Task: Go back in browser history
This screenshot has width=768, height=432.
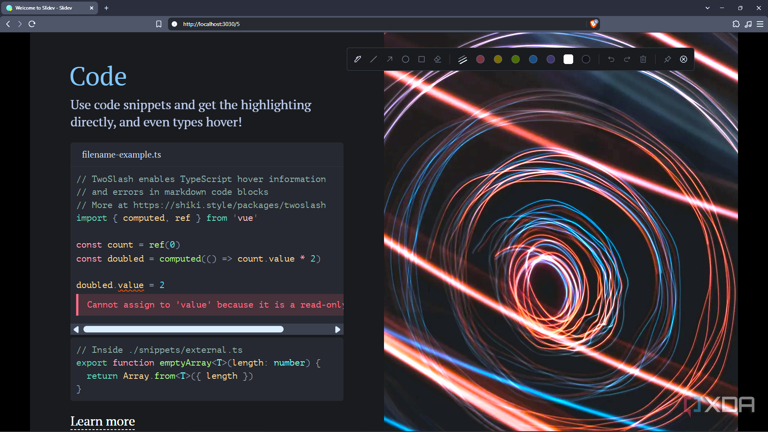Action: tap(8, 24)
